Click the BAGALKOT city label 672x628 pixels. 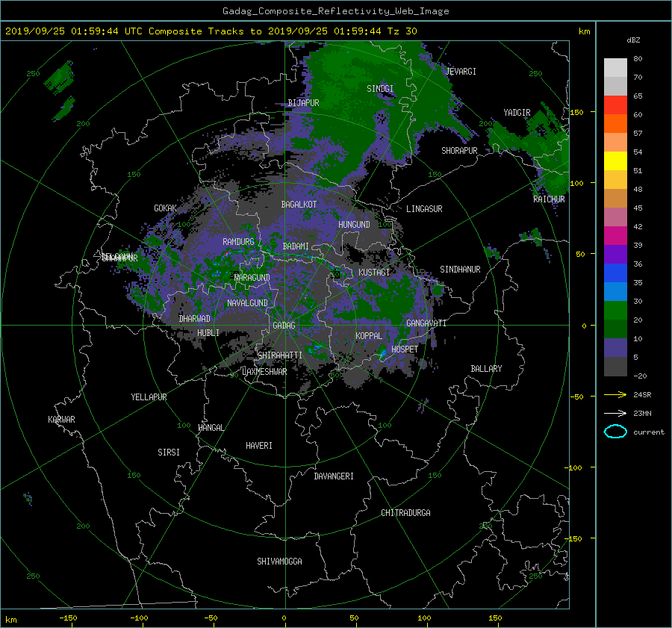pyautogui.click(x=299, y=205)
